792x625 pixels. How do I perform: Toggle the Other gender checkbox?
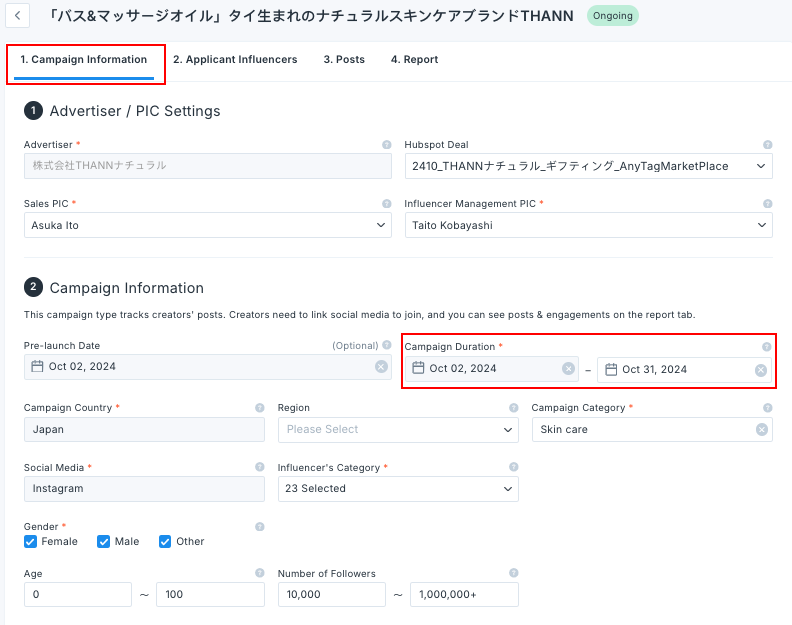coord(166,541)
